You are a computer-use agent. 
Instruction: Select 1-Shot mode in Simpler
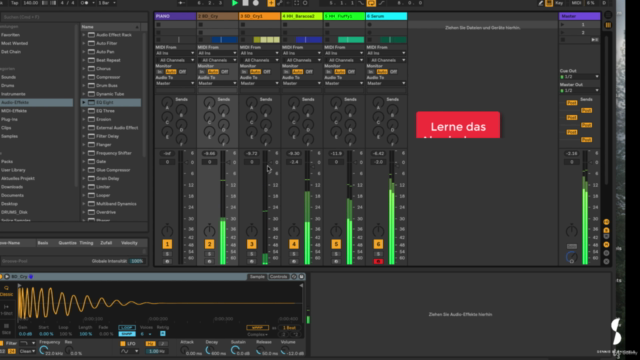[7, 310]
